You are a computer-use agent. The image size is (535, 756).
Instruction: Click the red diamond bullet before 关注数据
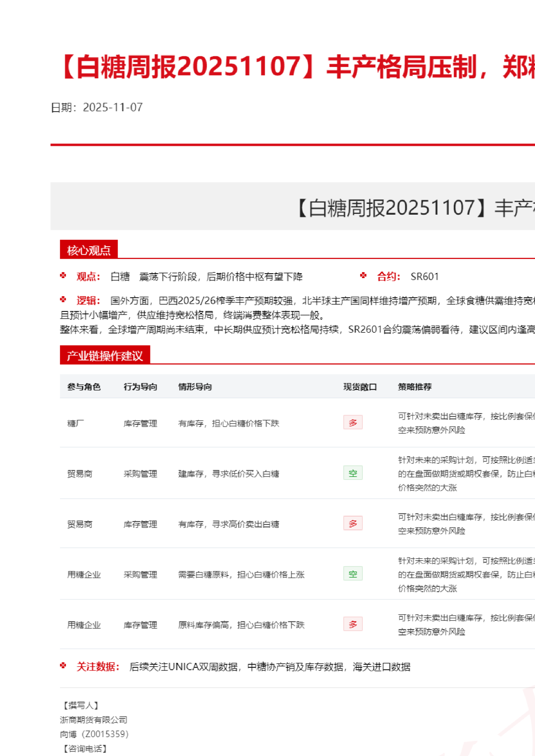pos(63,666)
